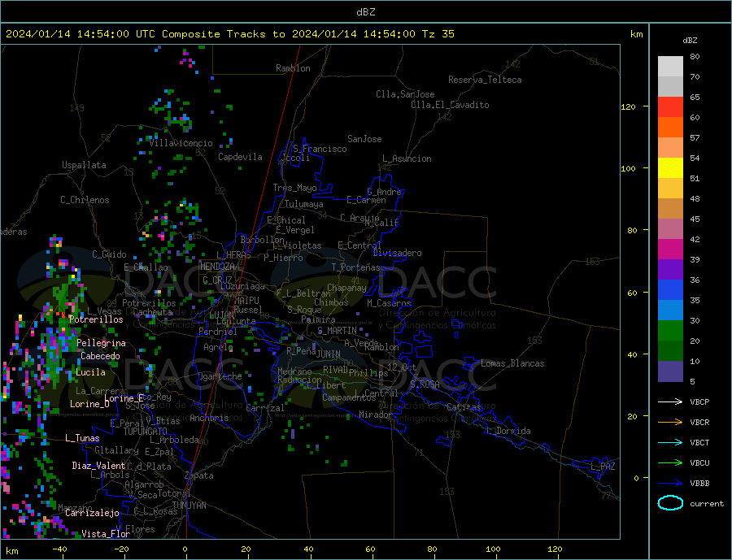Select the bottom slate-purple swatch in dBZ scale
Screen dimensions: 732x560
pos(670,371)
